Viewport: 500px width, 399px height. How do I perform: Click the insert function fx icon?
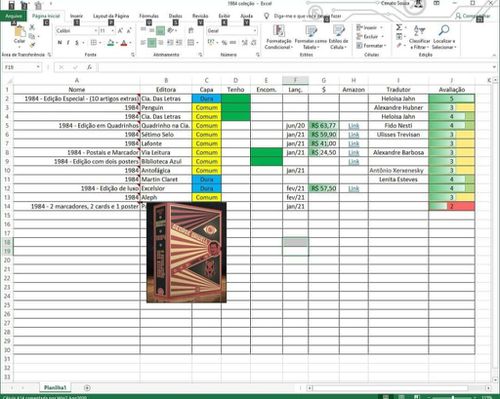pos(89,67)
